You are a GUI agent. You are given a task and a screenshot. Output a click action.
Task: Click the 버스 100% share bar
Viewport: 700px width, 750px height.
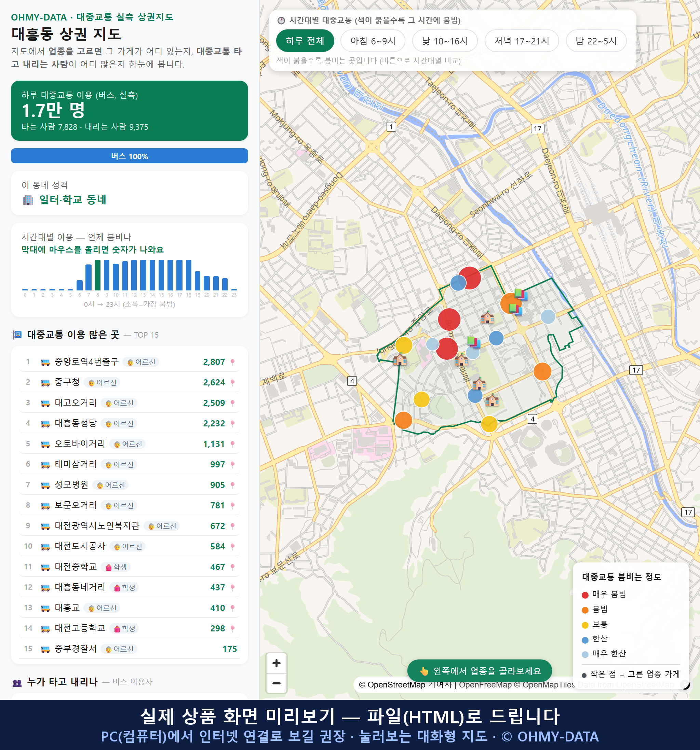click(x=130, y=156)
